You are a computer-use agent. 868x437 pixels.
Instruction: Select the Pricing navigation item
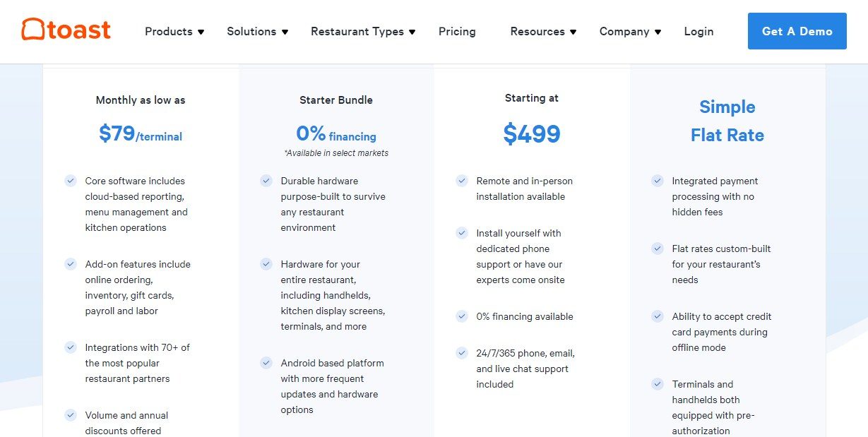[457, 31]
